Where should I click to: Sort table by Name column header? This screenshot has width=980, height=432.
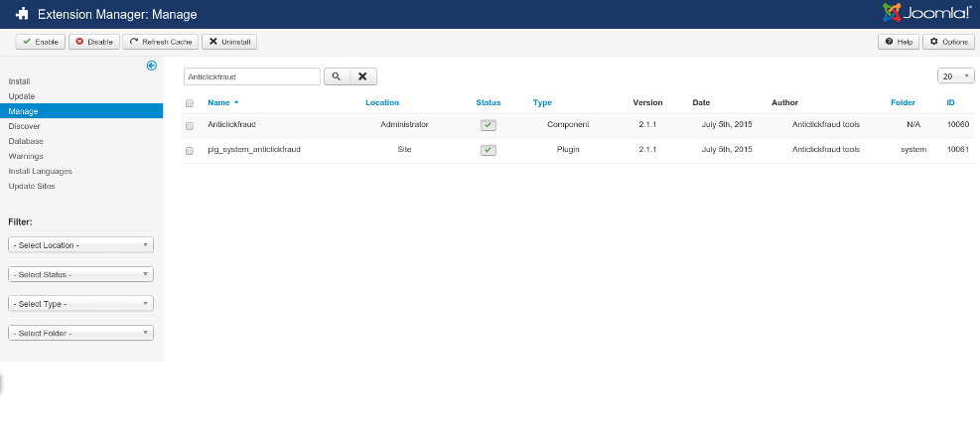point(218,102)
